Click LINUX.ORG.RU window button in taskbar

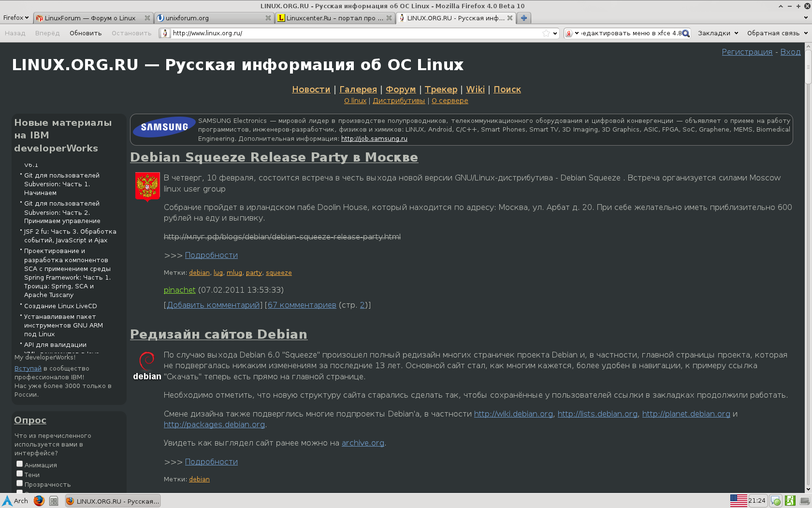113,501
